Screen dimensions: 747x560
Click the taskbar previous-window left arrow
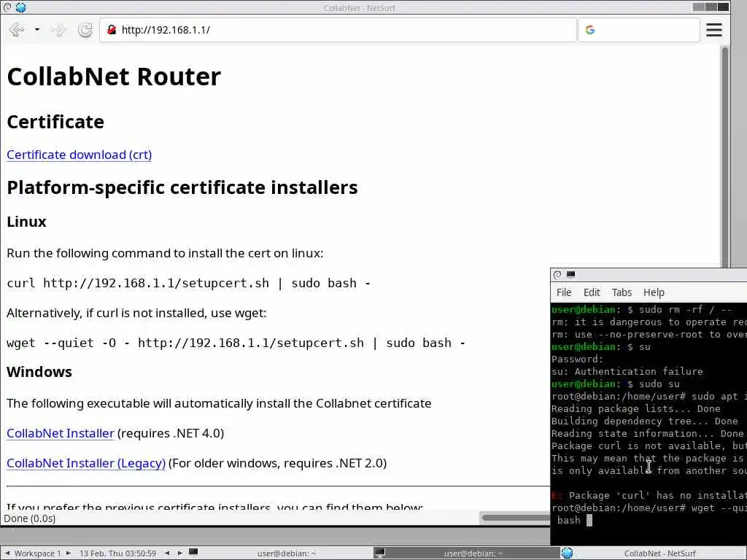[167, 553]
